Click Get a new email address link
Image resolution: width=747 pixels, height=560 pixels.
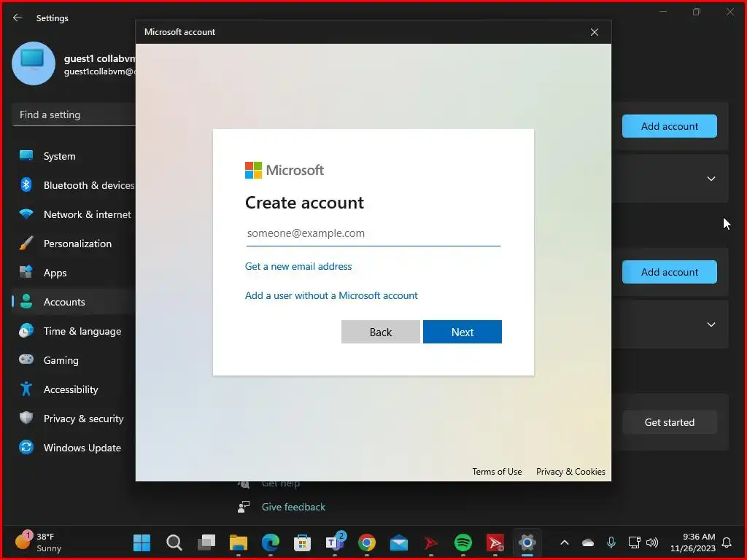[298, 266]
